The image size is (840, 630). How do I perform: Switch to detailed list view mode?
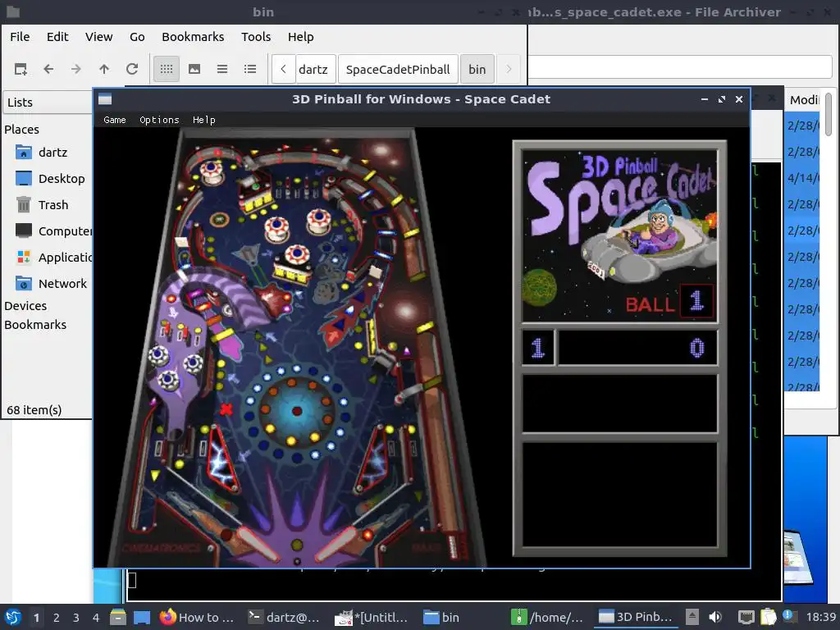(250, 69)
